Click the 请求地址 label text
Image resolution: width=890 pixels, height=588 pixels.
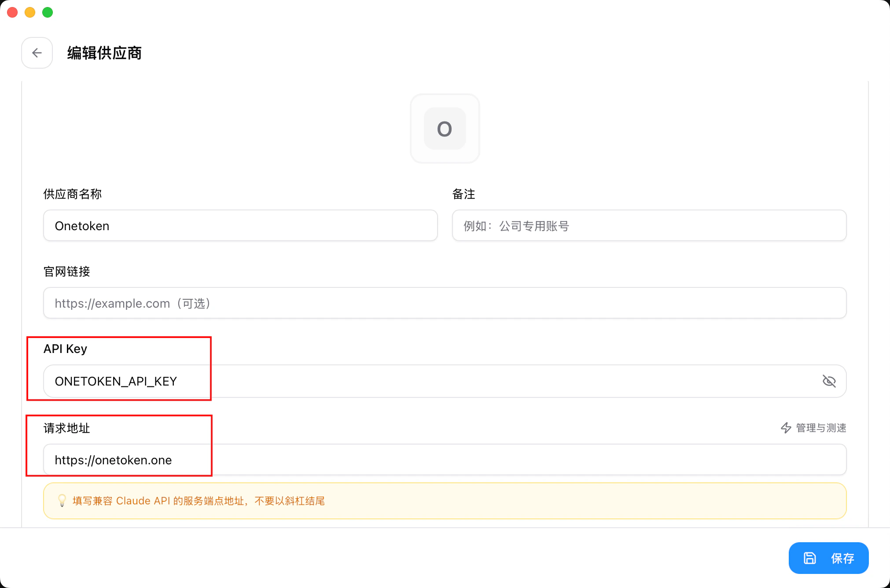(x=66, y=428)
